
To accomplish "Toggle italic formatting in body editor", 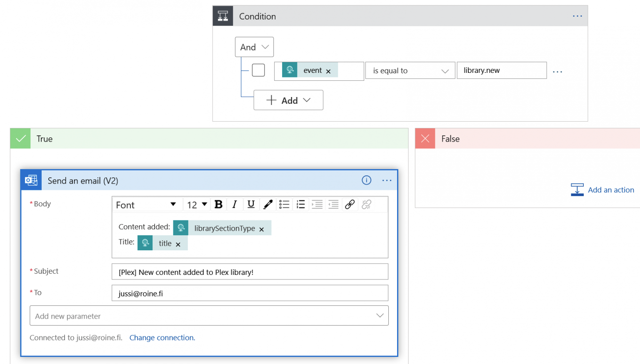I will (x=235, y=204).
